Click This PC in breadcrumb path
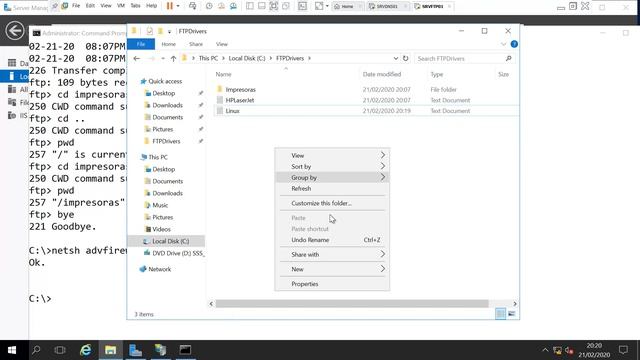This screenshot has width=640, height=360. click(x=208, y=58)
